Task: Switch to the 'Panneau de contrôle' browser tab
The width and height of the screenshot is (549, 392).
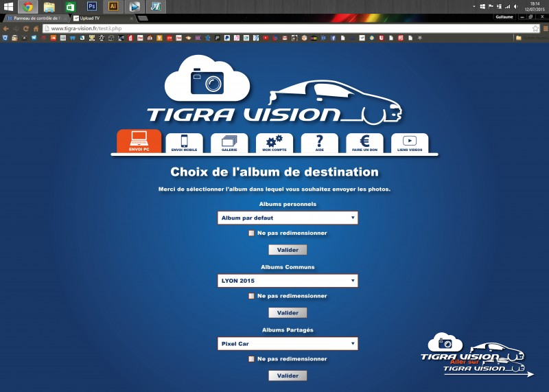Action: click(x=34, y=19)
